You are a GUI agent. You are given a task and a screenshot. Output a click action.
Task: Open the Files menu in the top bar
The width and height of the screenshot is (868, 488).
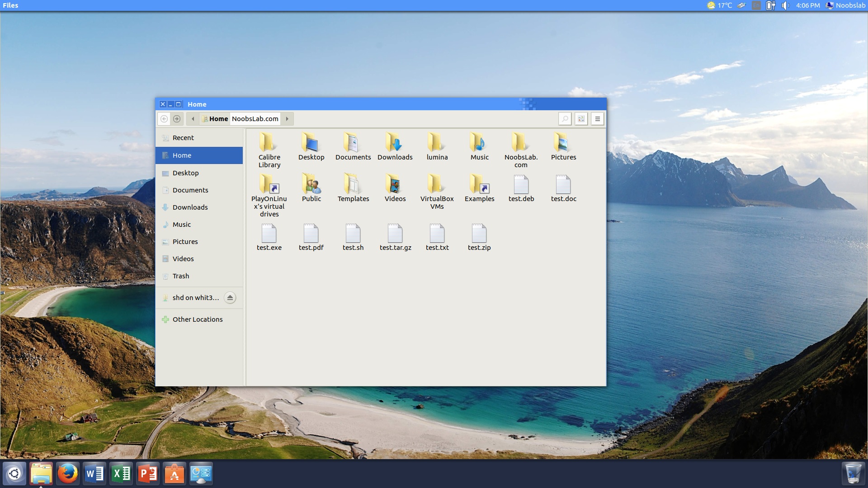[10, 5]
